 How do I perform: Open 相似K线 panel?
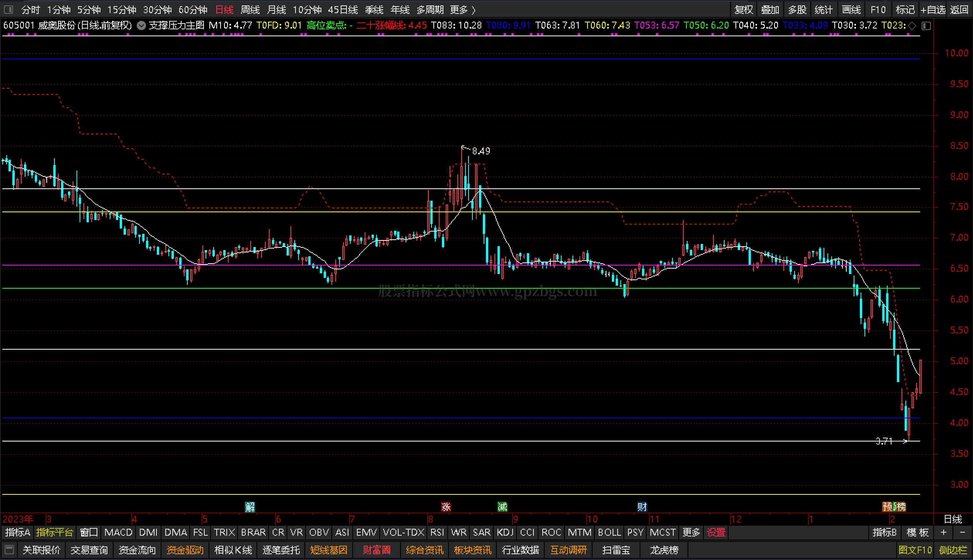click(x=233, y=550)
